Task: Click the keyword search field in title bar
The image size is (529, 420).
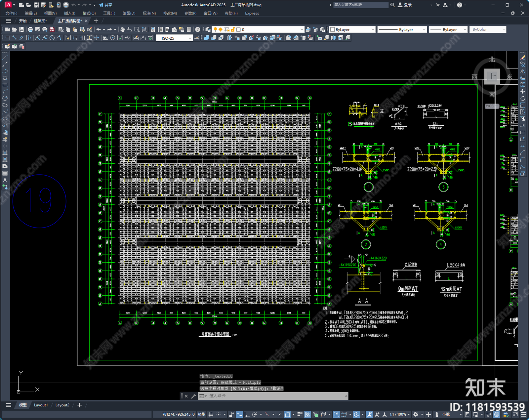Action: click(361, 5)
